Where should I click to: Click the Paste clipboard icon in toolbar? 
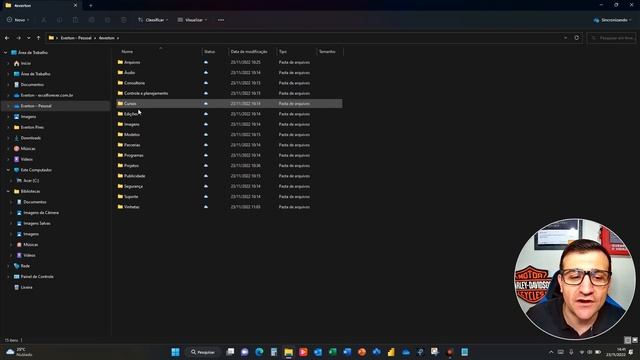[x=76, y=20]
